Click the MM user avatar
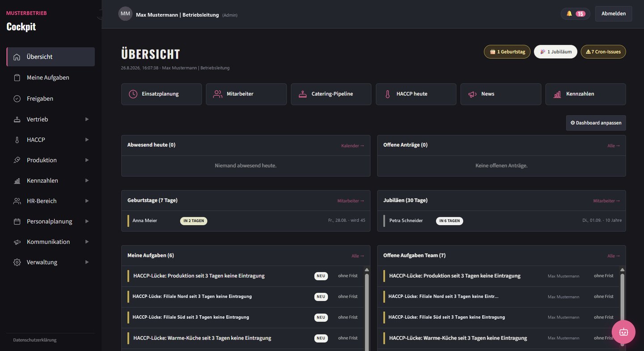This screenshot has width=644, height=351. (x=125, y=14)
